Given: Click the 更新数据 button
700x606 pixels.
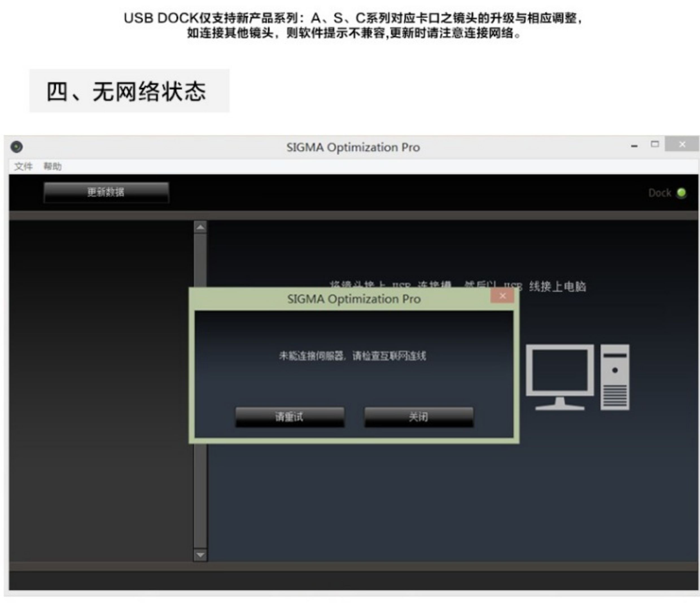Looking at the screenshot, I should [x=106, y=192].
